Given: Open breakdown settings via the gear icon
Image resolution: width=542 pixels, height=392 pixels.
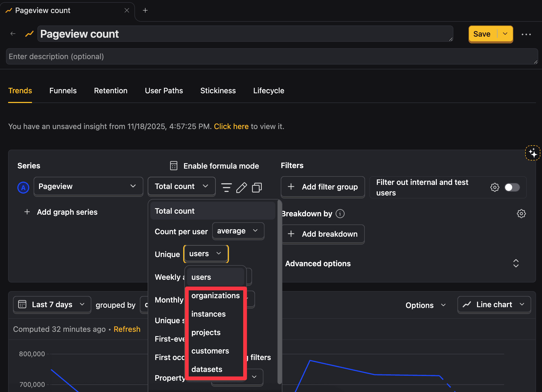Looking at the screenshot, I should click(521, 213).
